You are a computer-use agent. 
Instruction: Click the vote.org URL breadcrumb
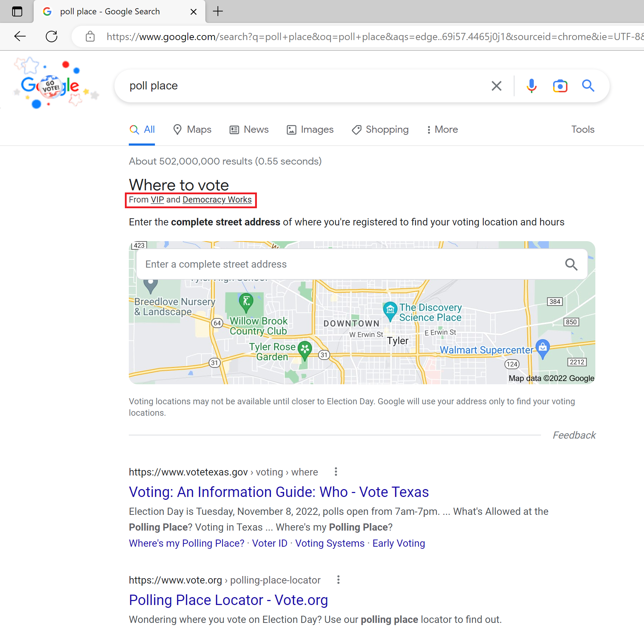click(225, 580)
